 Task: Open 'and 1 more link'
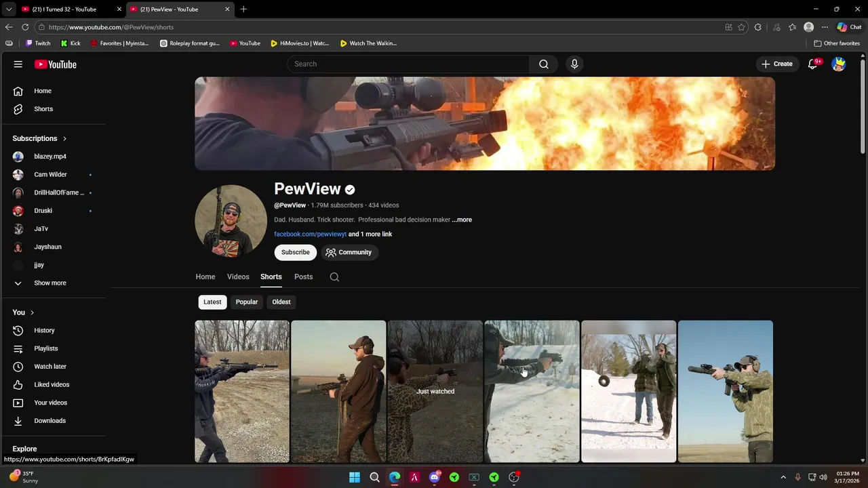[370, 235]
